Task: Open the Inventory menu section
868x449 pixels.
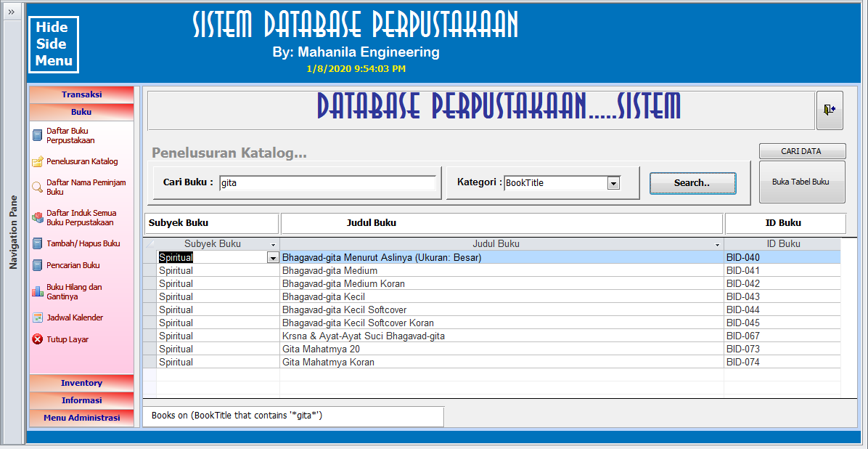Action: [x=81, y=382]
